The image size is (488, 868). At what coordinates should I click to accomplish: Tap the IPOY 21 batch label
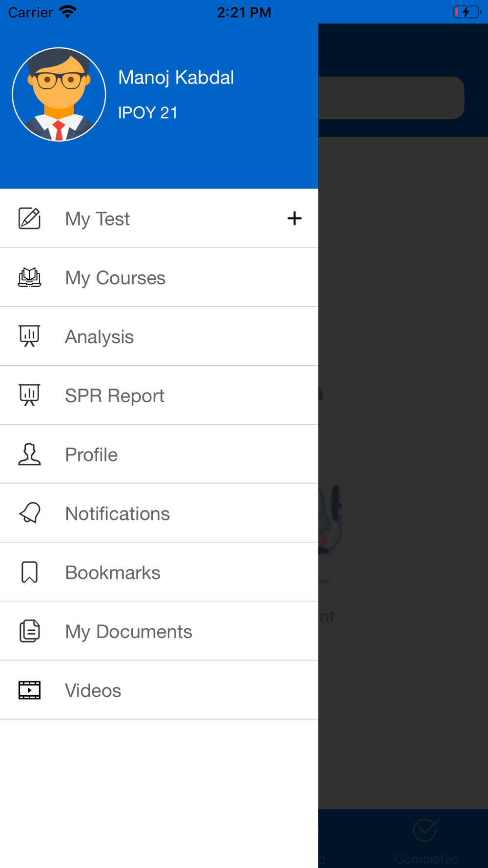point(148,113)
